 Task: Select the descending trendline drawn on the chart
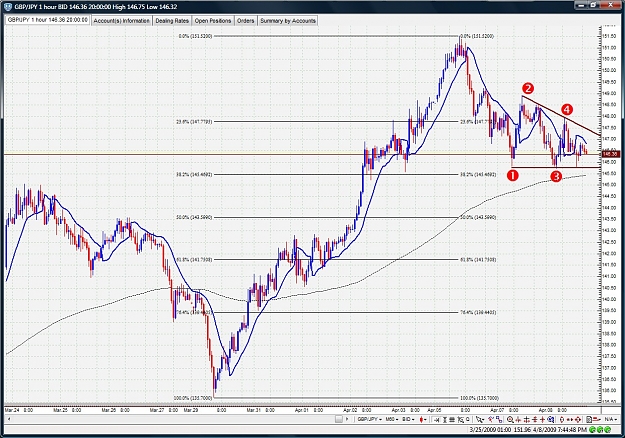click(x=560, y=116)
